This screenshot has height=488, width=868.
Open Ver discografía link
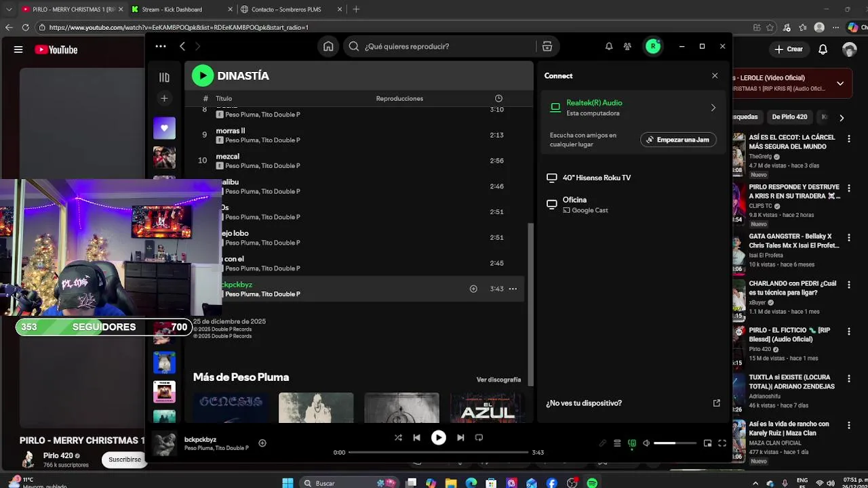pyautogui.click(x=498, y=380)
